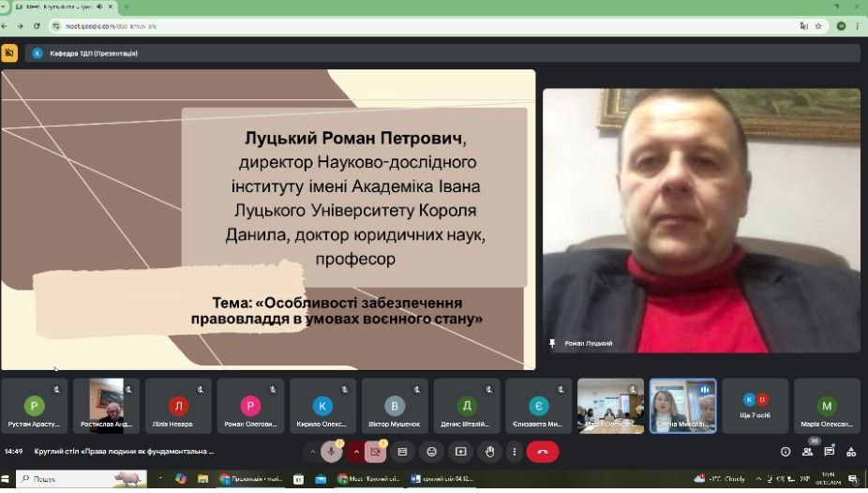Show the participants people panel
Screen dimensions: 868x493
(x=807, y=452)
